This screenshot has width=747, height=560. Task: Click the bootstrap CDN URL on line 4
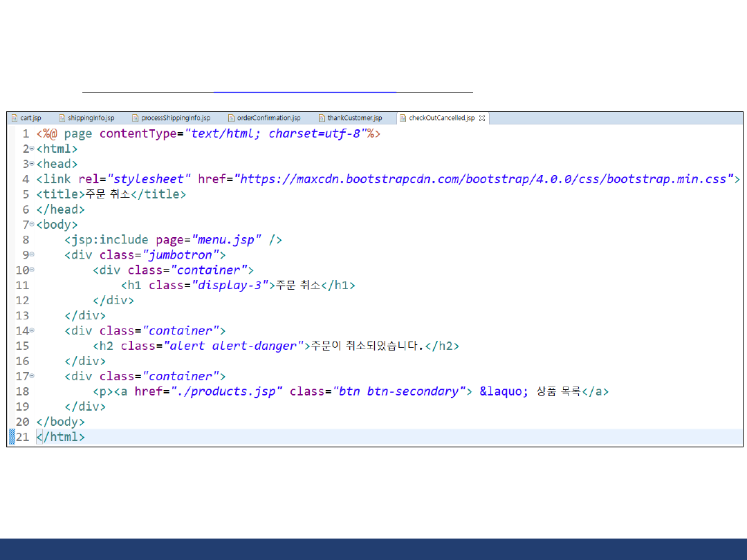pyautogui.click(x=484, y=179)
